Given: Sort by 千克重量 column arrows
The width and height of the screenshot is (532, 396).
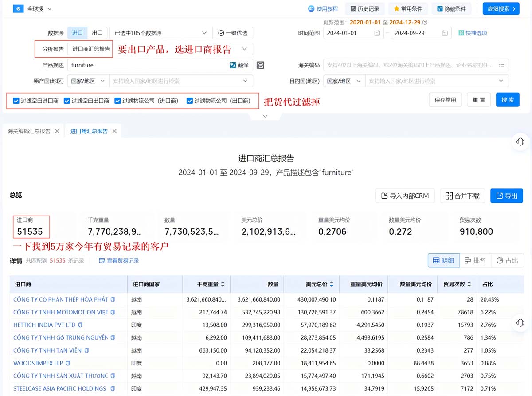Looking at the screenshot, I should [223, 284].
